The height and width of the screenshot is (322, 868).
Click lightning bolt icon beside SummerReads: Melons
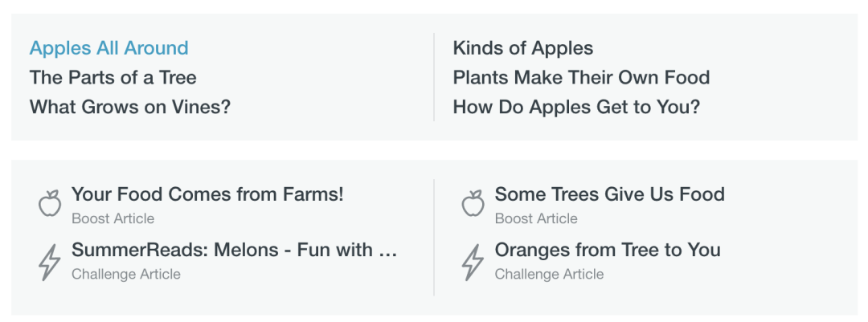[x=50, y=262]
